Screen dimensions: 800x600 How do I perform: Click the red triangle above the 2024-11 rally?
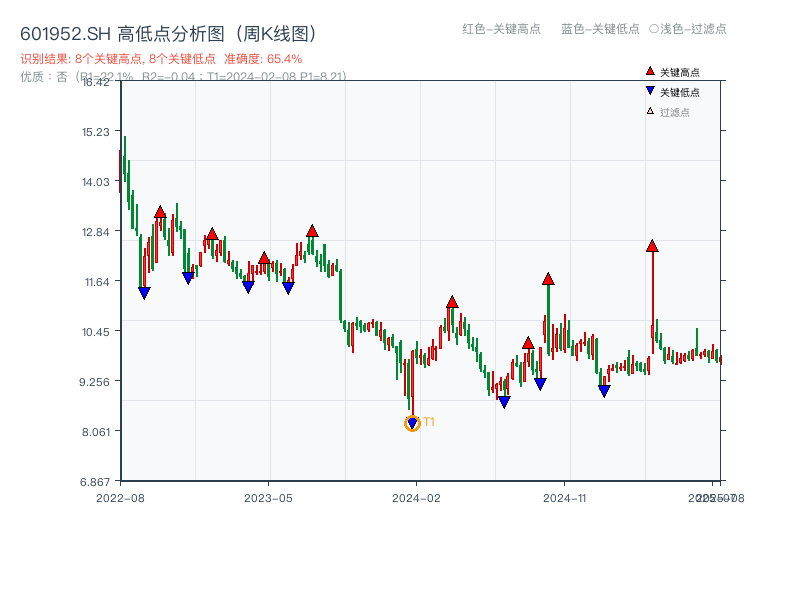(548, 280)
